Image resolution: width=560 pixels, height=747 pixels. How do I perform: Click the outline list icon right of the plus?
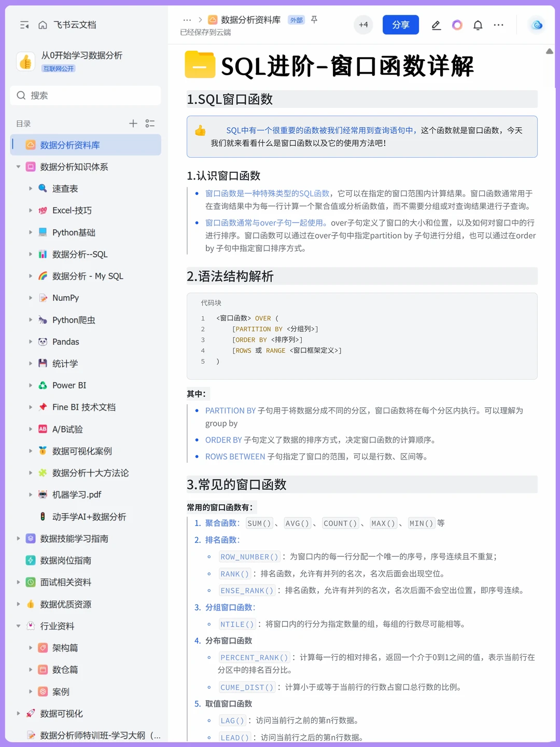pos(150,123)
